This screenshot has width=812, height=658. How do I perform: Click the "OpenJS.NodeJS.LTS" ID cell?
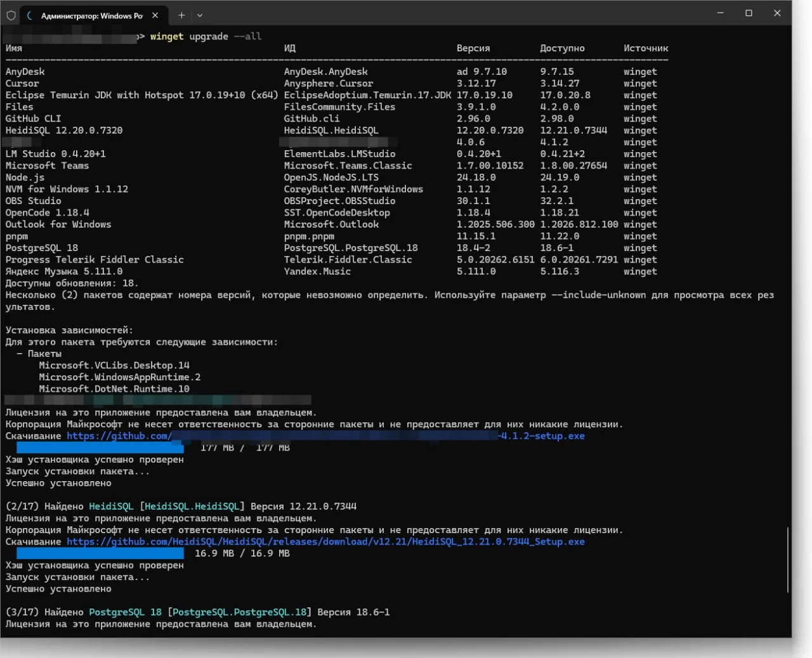click(x=332, y=177)
